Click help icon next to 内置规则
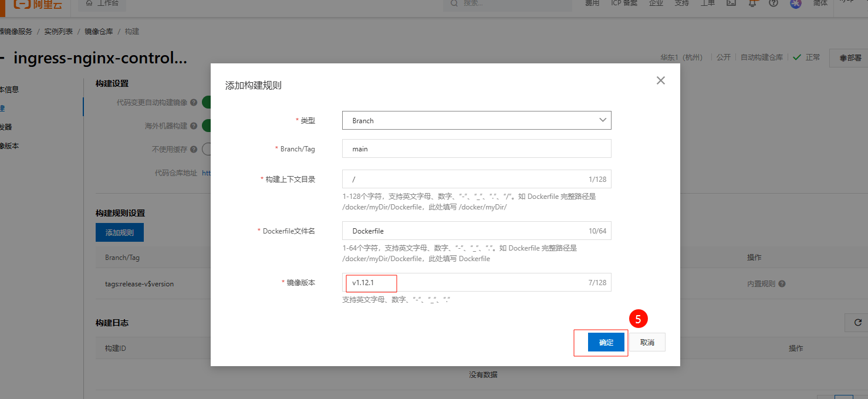This screenshot has width=868, height=399. [x=782, y=284]
